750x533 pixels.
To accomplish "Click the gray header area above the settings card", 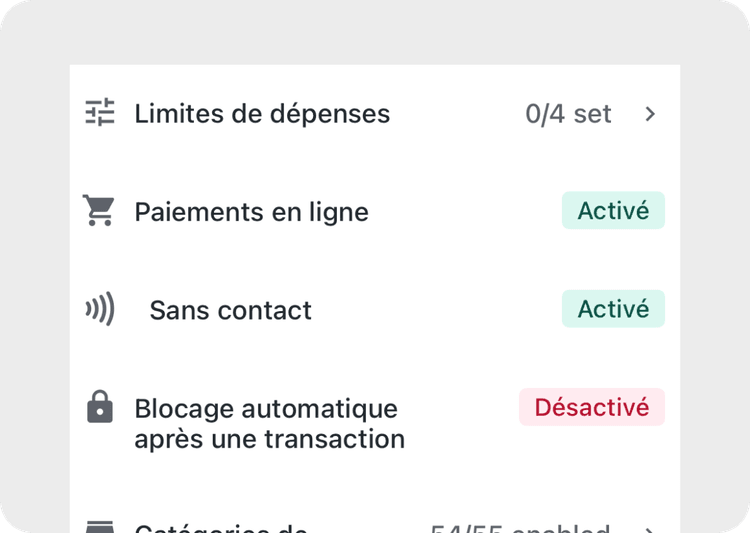I will click(375, 32).
